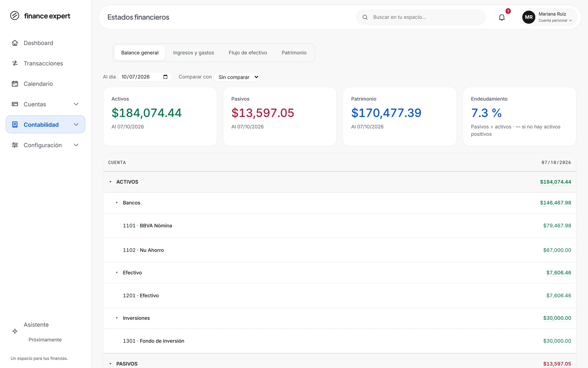Switch to Flujo de efectivo tab
The width and height of the screenshot is (588, 368).
tap(248, 53)
